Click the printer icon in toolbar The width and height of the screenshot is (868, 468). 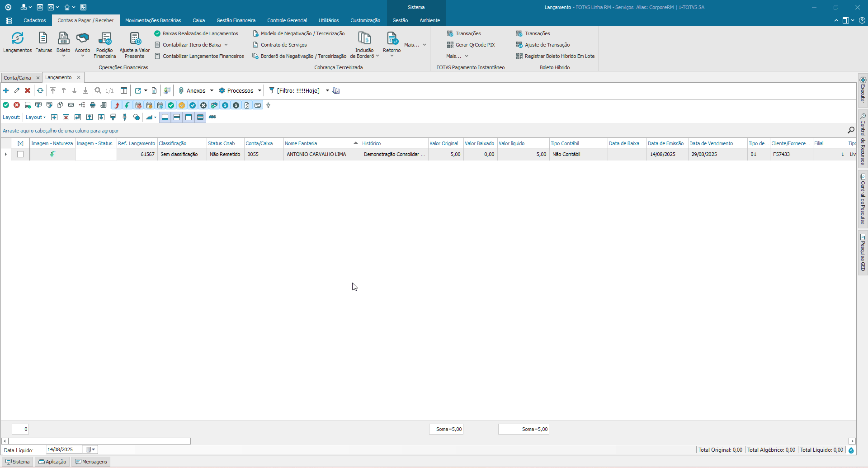pos(93,105)
